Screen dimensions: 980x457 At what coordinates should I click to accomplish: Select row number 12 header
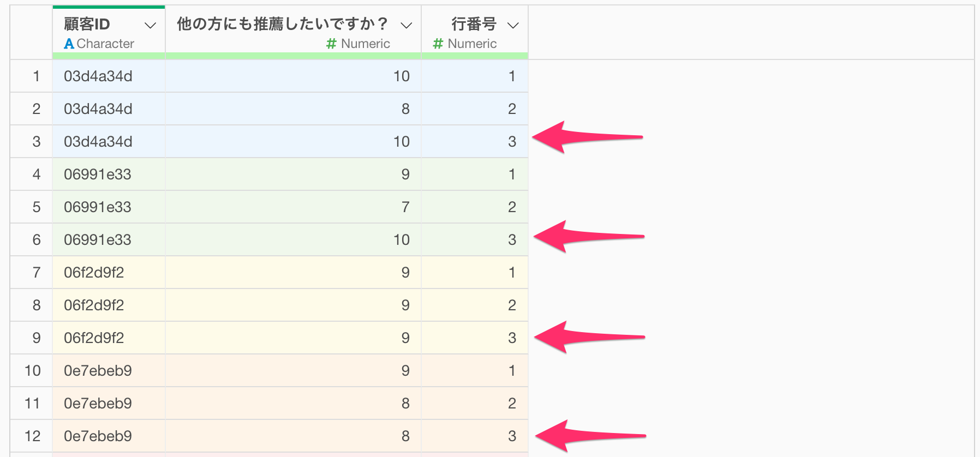click(33, 436)
